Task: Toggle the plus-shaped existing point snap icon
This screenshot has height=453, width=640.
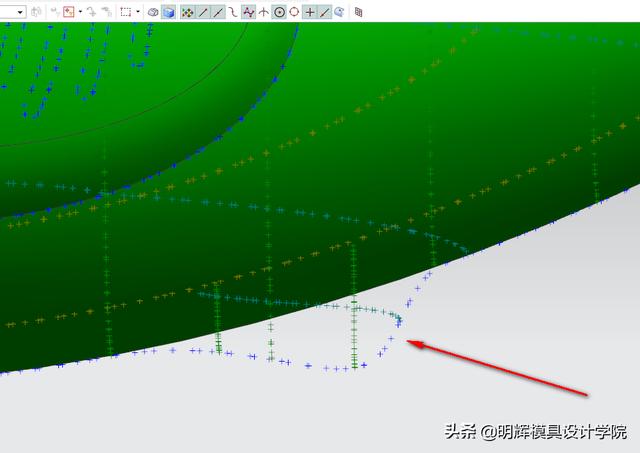Action: click(310, 12)
